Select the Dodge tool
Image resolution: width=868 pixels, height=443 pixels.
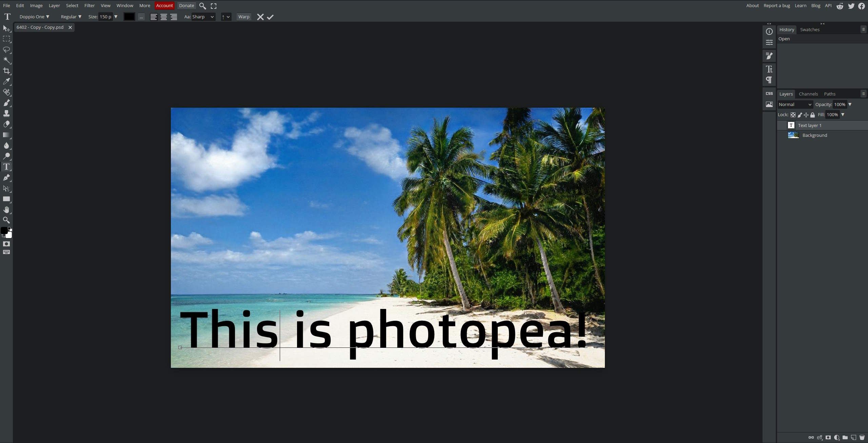(6, 156)
